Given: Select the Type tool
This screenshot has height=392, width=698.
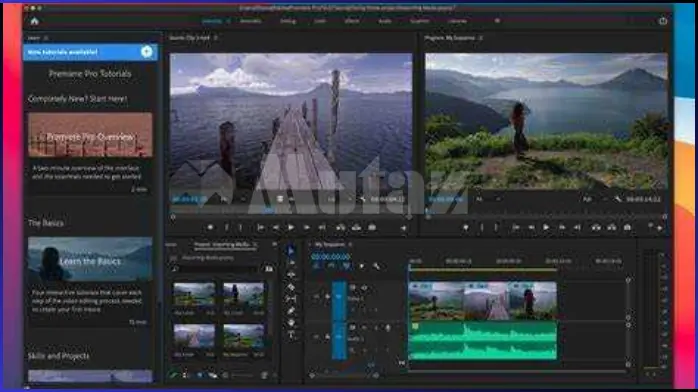Looking at the screenshot, I should tap(291, 335).
